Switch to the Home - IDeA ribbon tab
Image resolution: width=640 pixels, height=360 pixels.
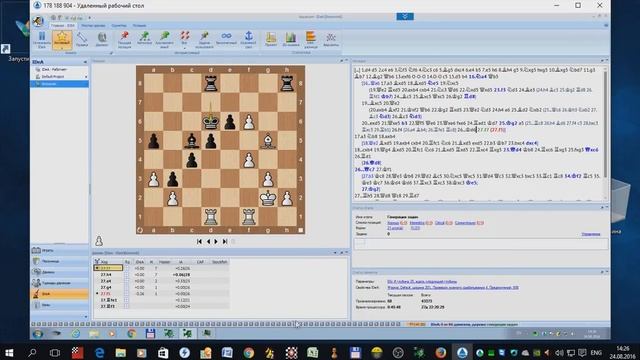63,26
